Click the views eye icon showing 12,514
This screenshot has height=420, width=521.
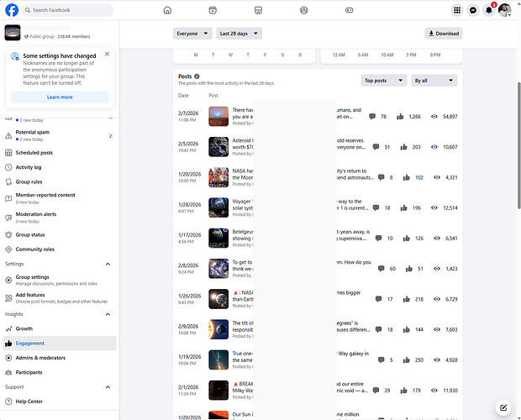[434, 207]
